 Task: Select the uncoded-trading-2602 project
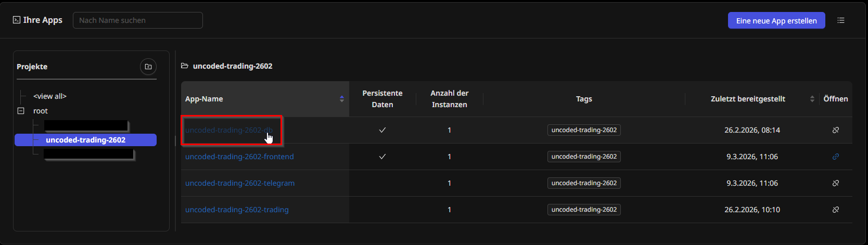[85, 140]
